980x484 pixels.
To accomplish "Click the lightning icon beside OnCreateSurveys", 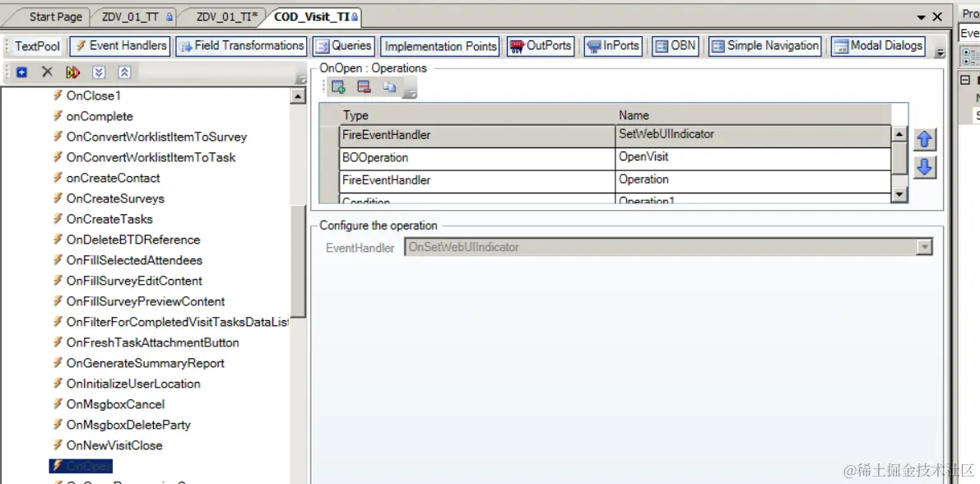I will pos(57,199).
